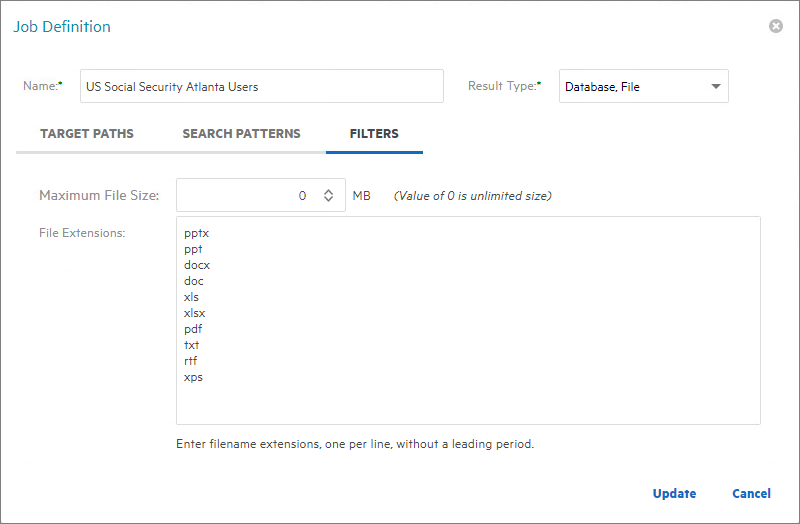Click the rtf extension entry
Image resolution: width=800 pixels, height=524 pixels.
(x=191, y=361)
